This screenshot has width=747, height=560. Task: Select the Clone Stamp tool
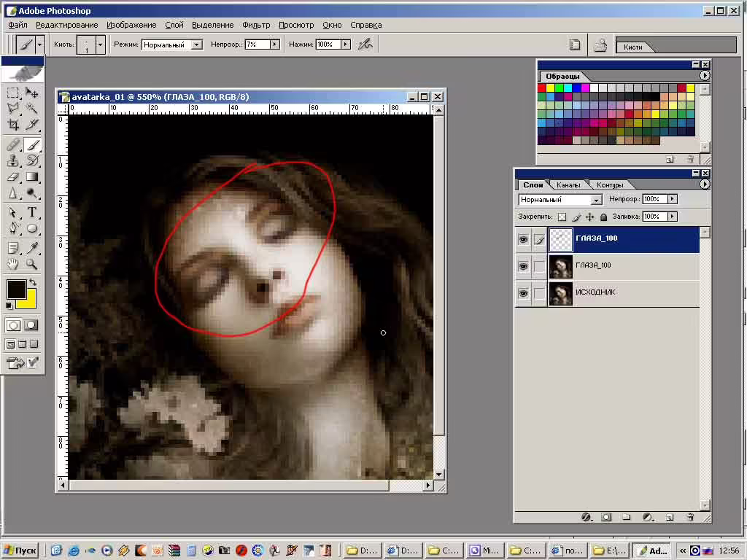pos(13,160)
